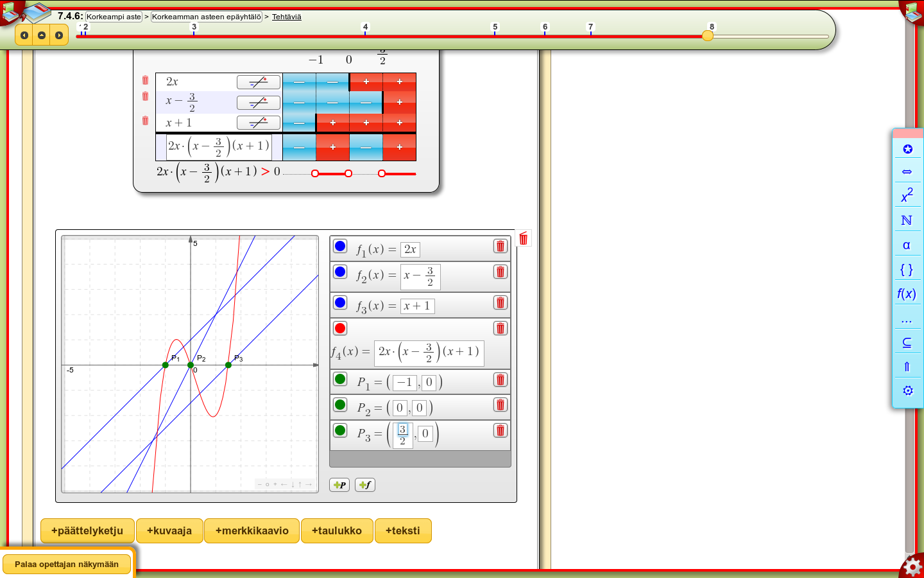Zoom out the graph with minus control
Viewport: 924px width, 578px height.
tap(260, 484)
